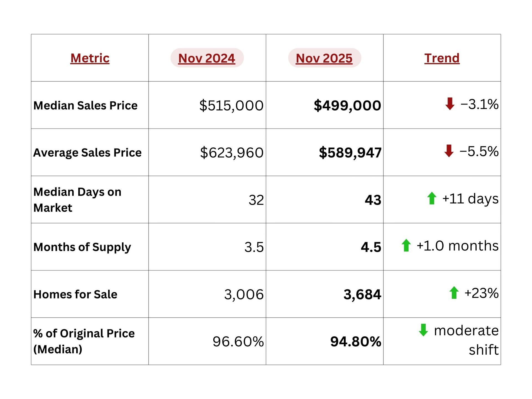Select the Homes for Sale row label

[75, 294]
